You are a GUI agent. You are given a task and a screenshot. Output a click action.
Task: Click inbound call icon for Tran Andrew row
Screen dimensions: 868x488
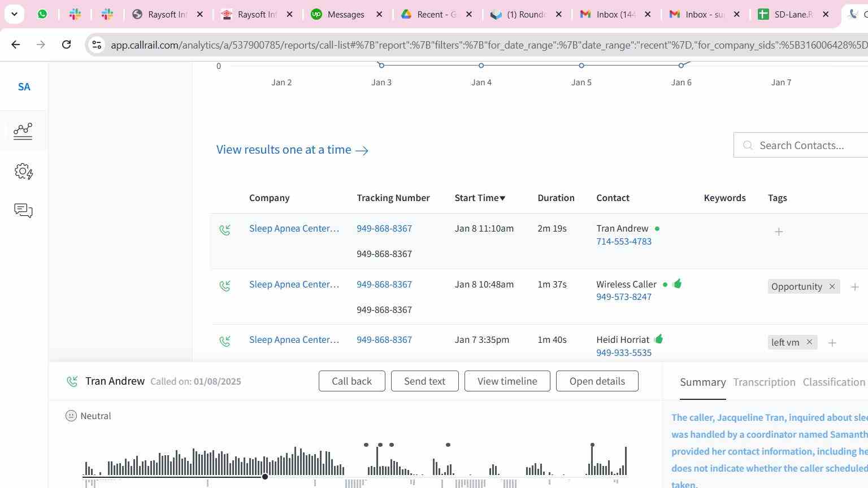[225, 230]
